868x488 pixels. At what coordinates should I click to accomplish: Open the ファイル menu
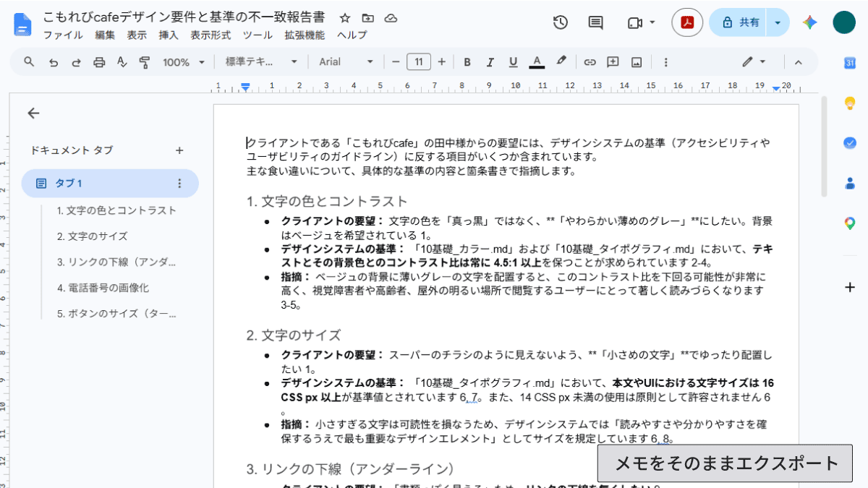(63, 35)
